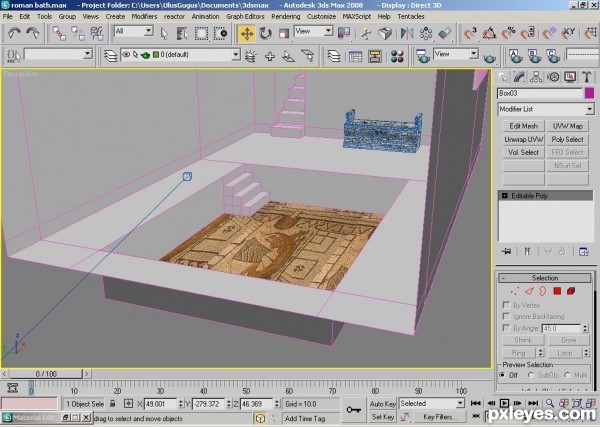600x427 pixels.
Task: Select the Multi preview selection radio
Action: (567, 375)
